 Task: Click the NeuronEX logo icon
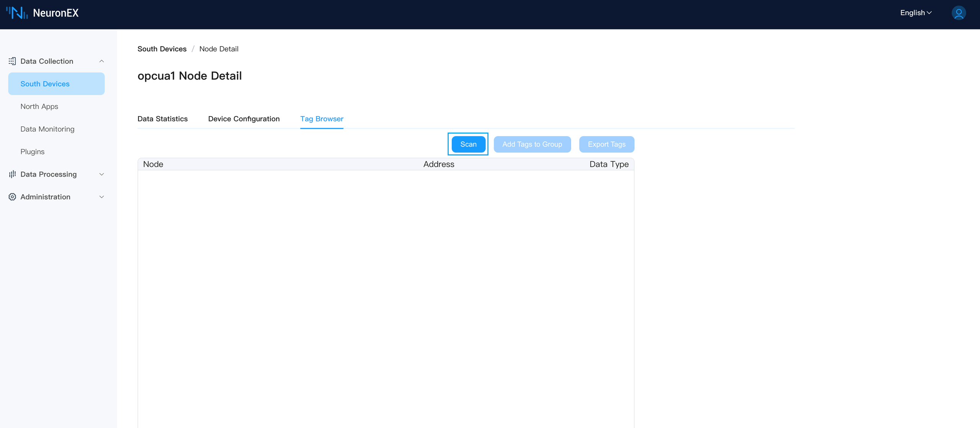(18, 13)
